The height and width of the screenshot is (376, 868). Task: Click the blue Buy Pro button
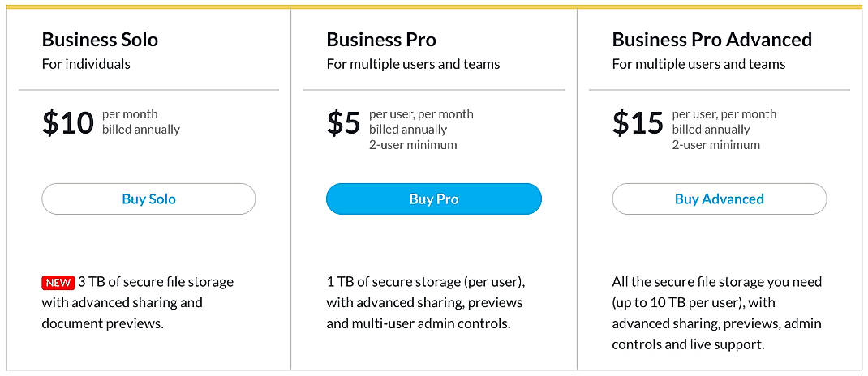coord(433,199)
